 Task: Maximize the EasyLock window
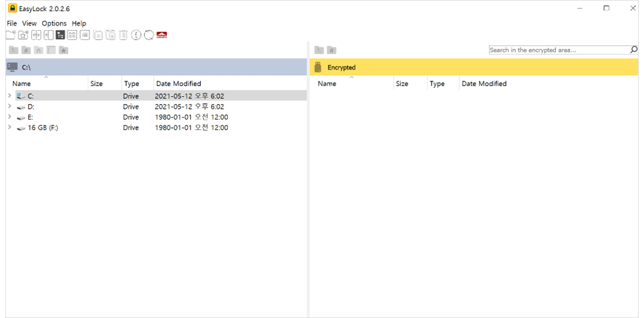(606, 8)
